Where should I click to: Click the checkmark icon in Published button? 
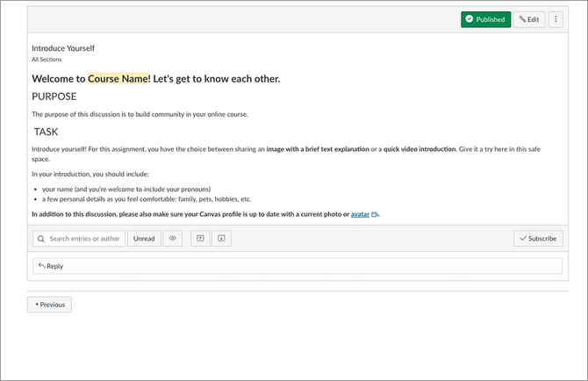pos(470,19)
